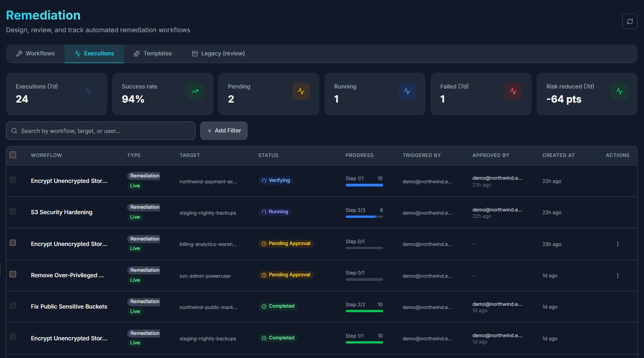Click the sparkle icon on Templates tab
This screenshot has height=358, width=644.
click(137, 54)
